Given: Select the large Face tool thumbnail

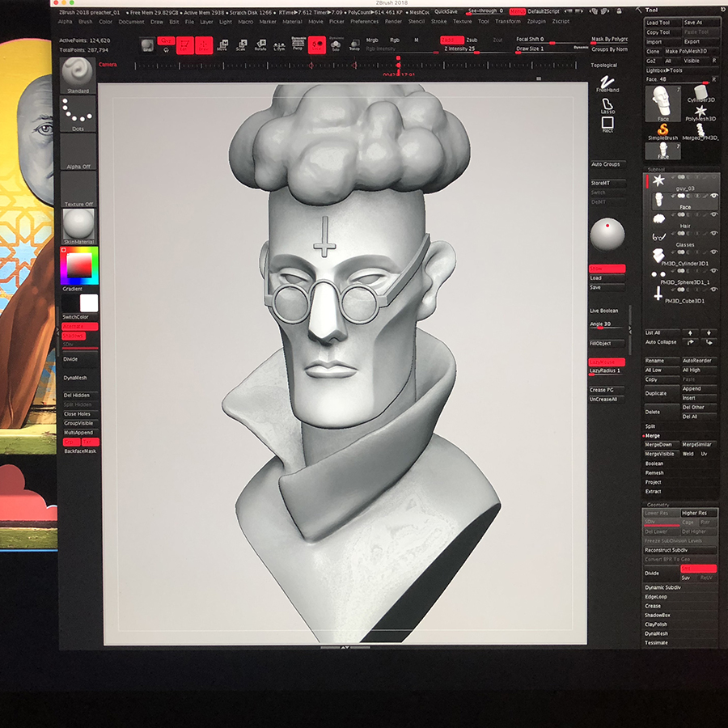Looking at the screenshot, I should coord(663,104).
